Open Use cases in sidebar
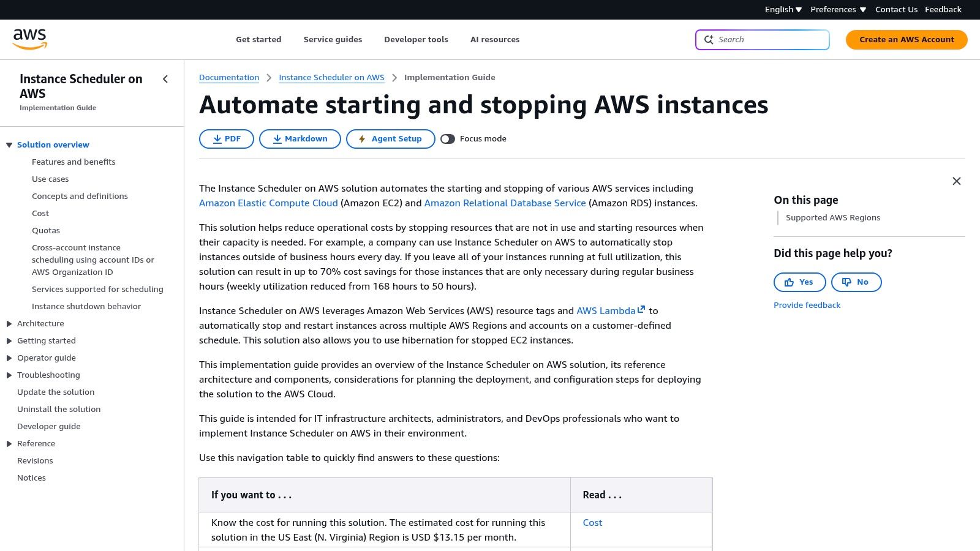Screen dimensions: 980x551 (x=50, y=179)
